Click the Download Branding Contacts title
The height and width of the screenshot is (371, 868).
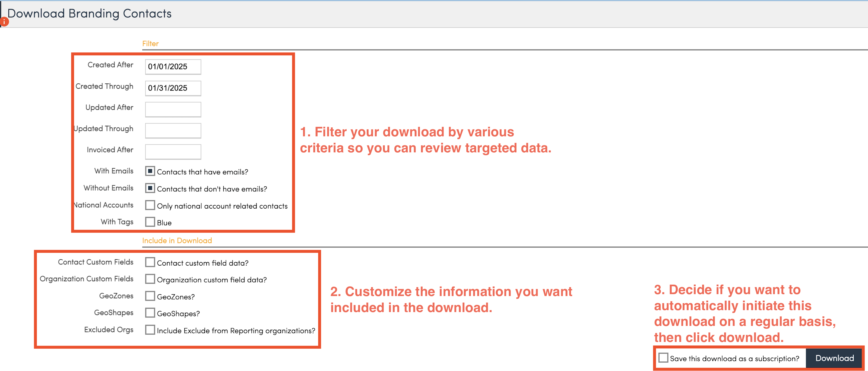(89, 14)
